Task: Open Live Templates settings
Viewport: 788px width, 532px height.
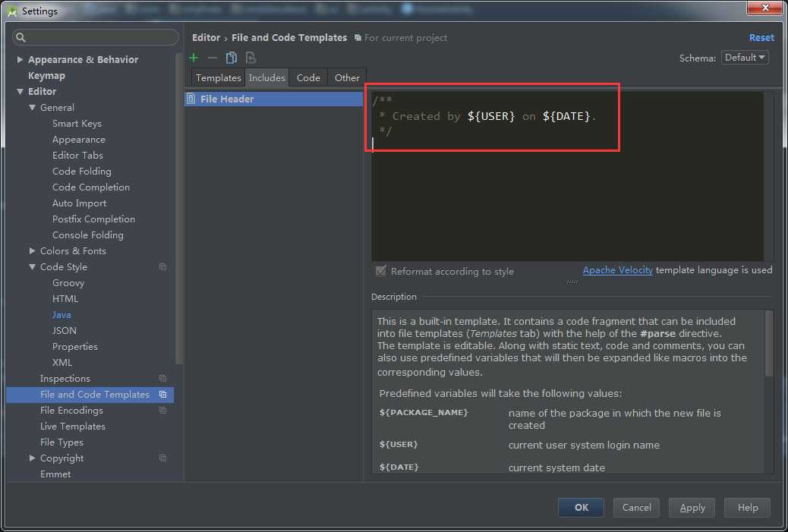Action: [73, 427]
